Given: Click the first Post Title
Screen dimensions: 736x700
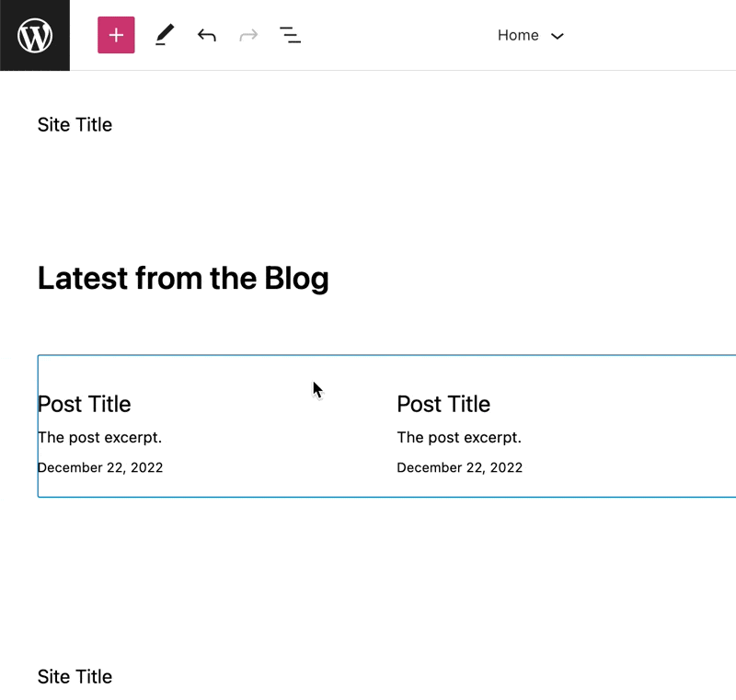Looking at the screenshot, I should point(84,404).
